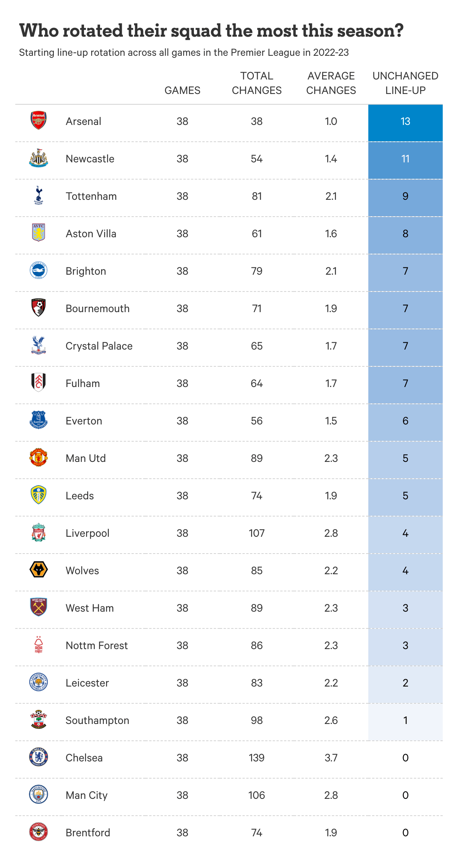Click the Crystal Palace team name
This screenshot has height=868, width=458.
pos(99,346)
